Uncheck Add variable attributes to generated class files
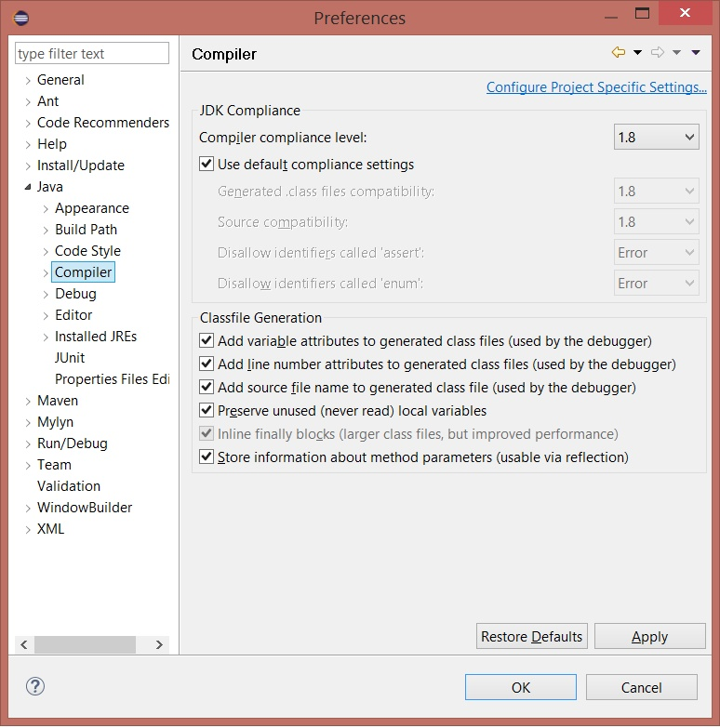 click(207, 340)
